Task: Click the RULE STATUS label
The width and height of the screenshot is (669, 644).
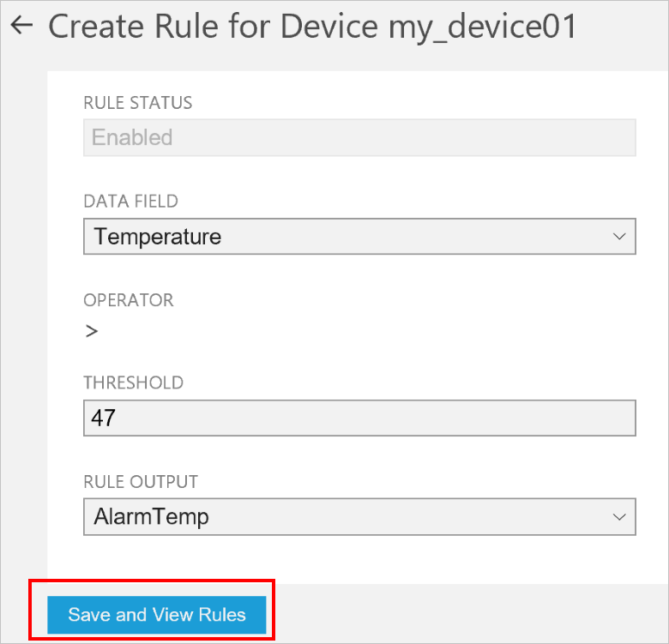Action: pos(137,103)
